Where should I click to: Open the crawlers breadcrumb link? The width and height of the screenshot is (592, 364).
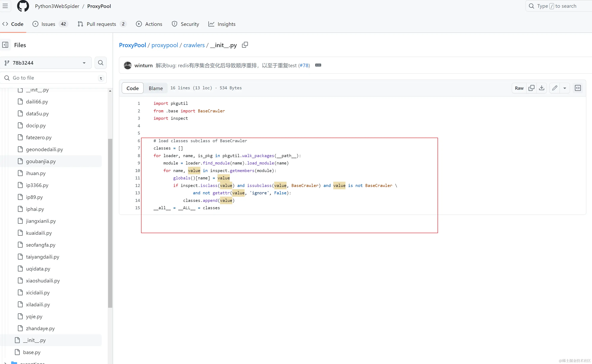[x=194, y=45]
